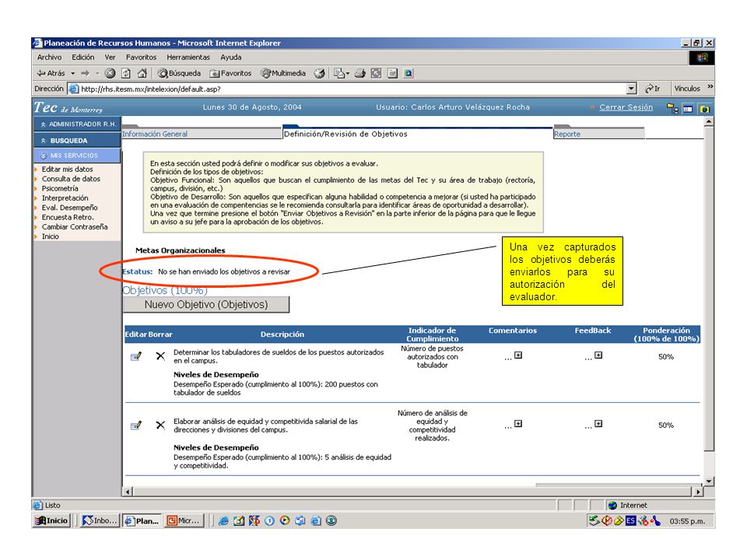This screenshot has height=560, width=747.
Task: Click the window-layout icon in the Tec header
Action: 688,109
